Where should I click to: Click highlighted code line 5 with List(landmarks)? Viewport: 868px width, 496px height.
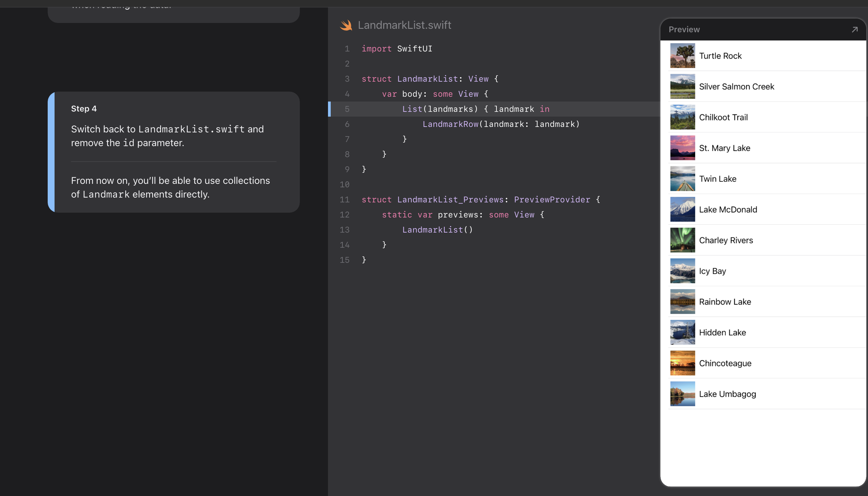pos(476,109)
